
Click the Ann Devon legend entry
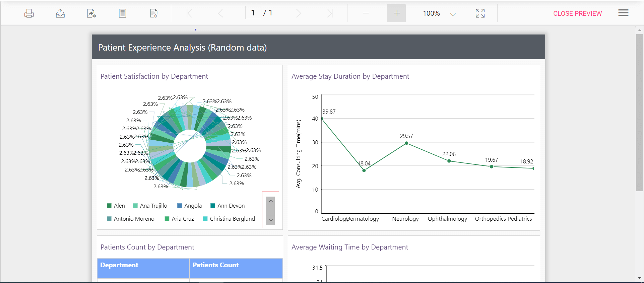coord(228,206)
